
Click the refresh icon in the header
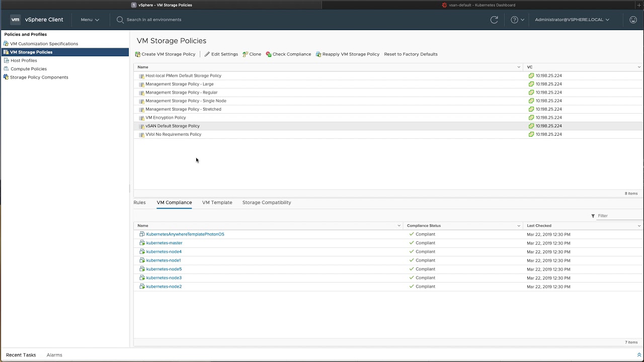pyautogui.click(x=494, y=20)
